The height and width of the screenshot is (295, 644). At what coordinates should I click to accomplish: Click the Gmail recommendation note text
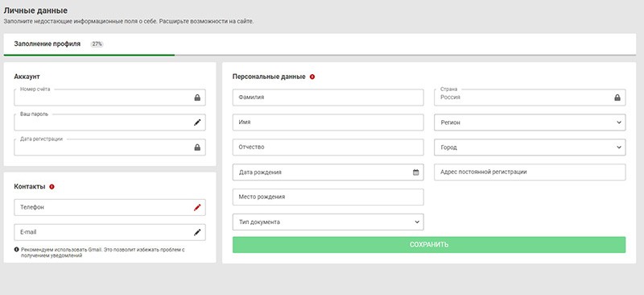click(x=103, y=252)
